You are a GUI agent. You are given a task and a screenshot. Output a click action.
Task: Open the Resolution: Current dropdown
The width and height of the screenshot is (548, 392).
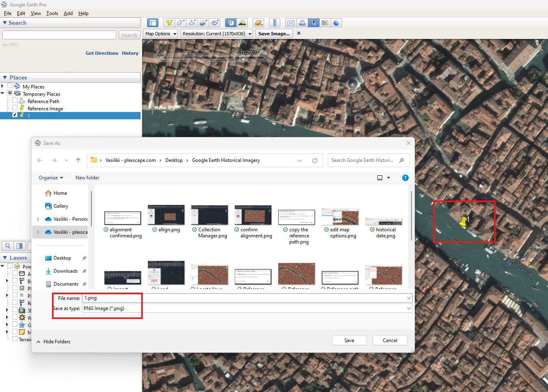217,34
